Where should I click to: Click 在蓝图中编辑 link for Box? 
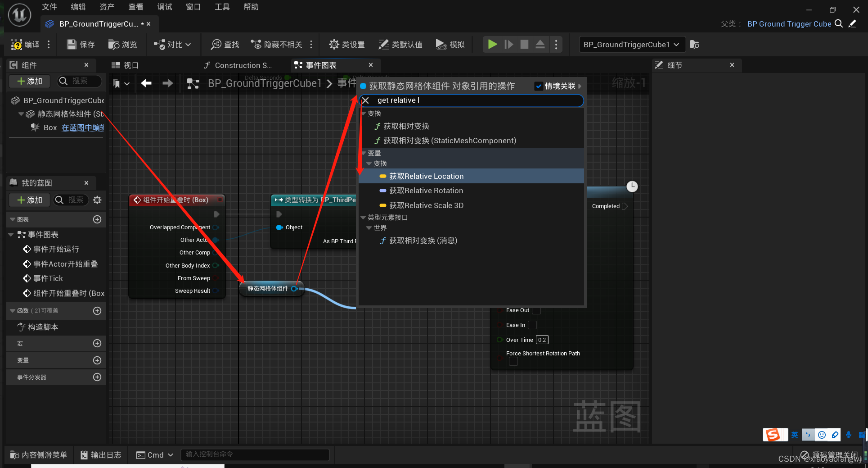pyautogui.click(x=83, y=127)
